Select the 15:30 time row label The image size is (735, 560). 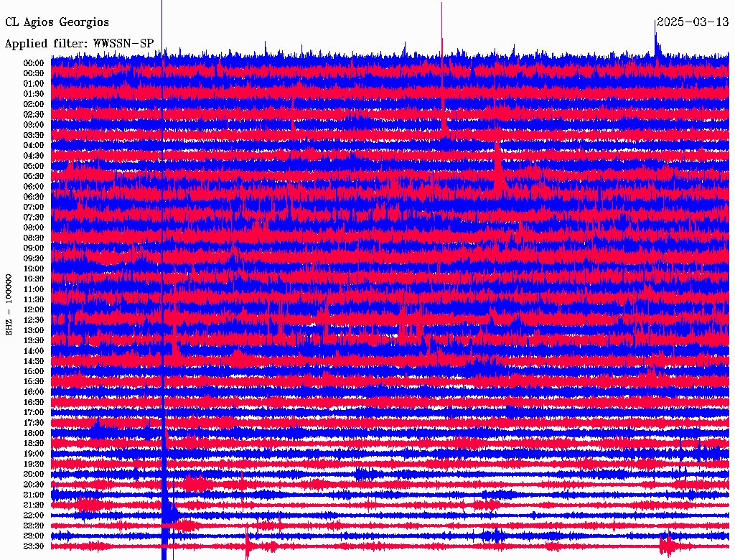tap(34, 382)
